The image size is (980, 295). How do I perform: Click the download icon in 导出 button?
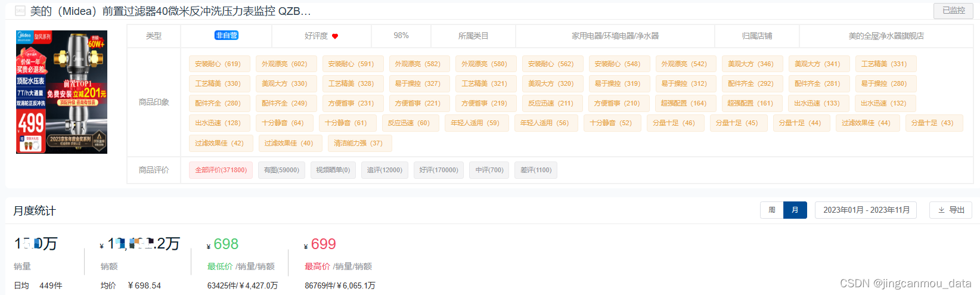click(942, 210)
